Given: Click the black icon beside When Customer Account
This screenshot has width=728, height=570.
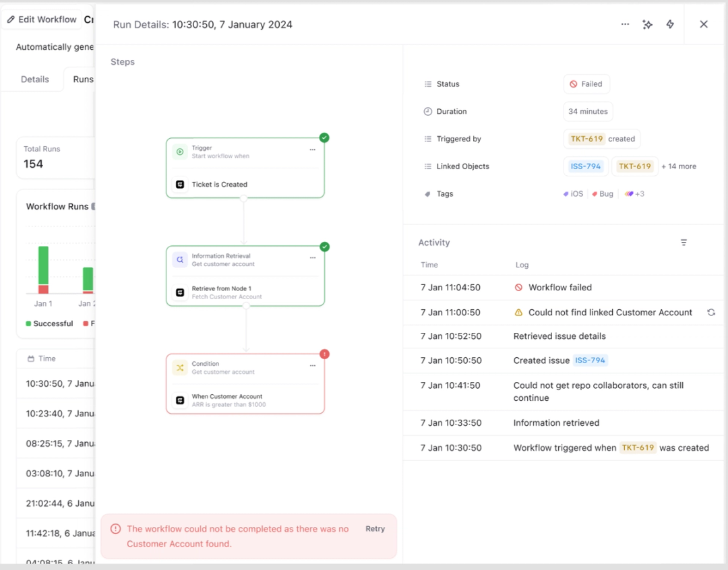Looking at the screenshot, I should (x=180, y=400).
